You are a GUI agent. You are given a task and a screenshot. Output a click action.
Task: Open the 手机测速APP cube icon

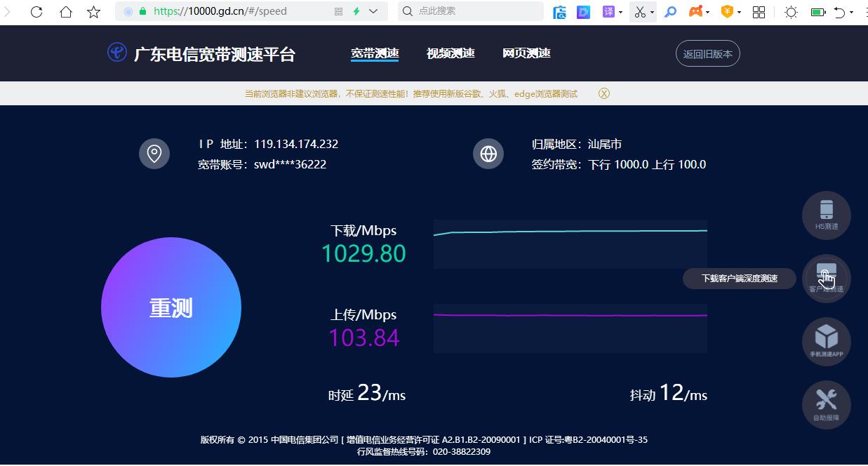pos(826,341)
